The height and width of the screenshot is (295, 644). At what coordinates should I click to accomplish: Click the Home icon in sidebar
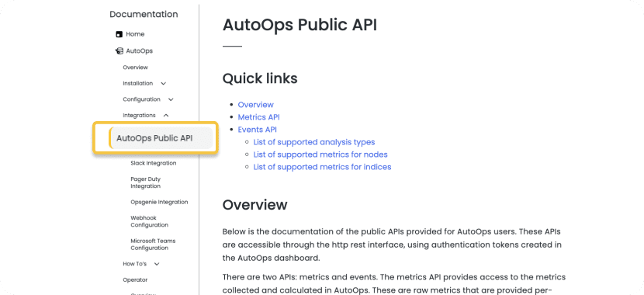[119, 34]
